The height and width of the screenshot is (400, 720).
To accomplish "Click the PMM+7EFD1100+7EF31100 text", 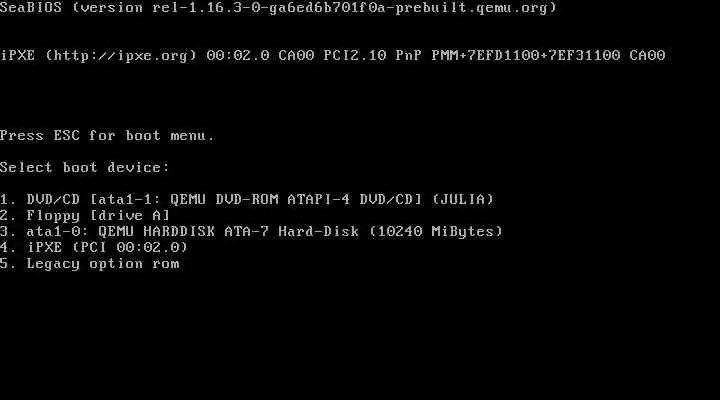I will [526, 56].
